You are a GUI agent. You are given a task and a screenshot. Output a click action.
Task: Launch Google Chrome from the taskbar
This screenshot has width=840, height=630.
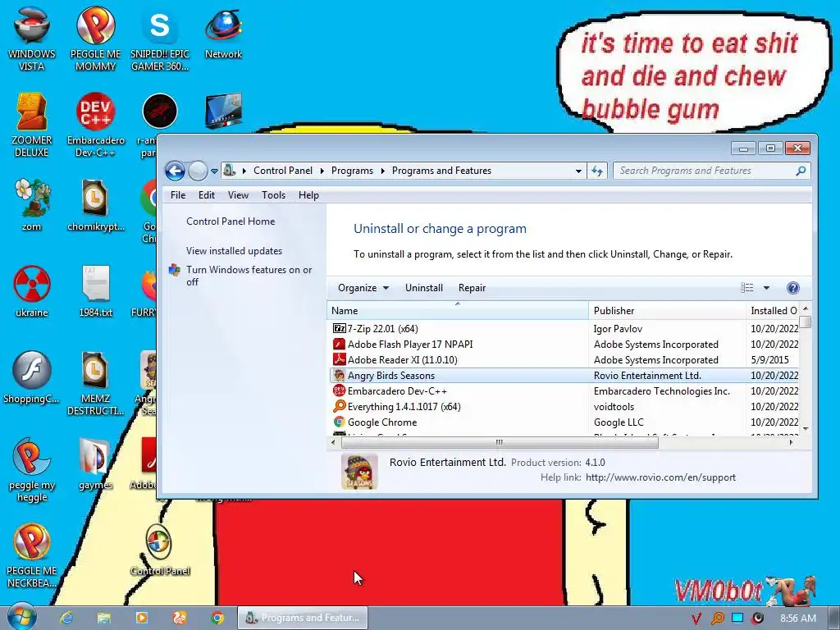[x=217, y=618]
